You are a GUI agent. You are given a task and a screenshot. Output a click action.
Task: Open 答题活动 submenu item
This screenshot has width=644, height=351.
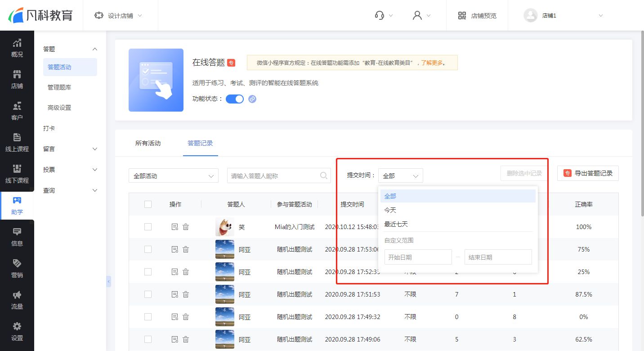(70, 67)
